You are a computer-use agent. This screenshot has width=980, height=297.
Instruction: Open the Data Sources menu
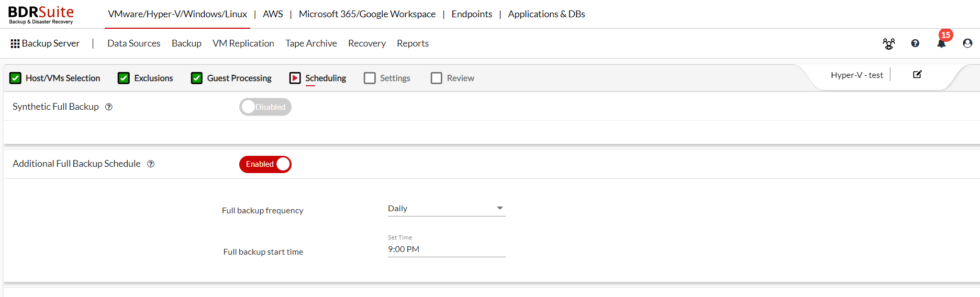(x=134, y=43)
